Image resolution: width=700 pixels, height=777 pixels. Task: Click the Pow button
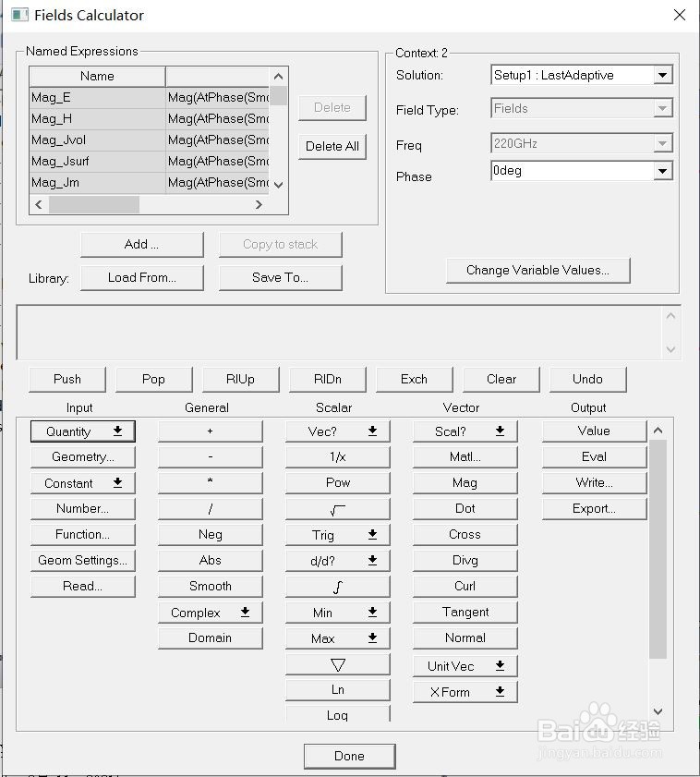coord(337,482)
